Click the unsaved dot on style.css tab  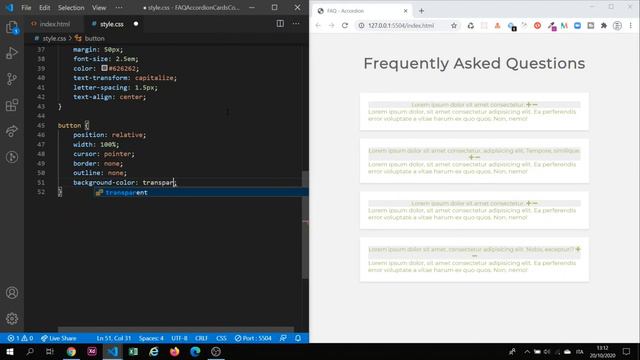click(x=136, y=24)
